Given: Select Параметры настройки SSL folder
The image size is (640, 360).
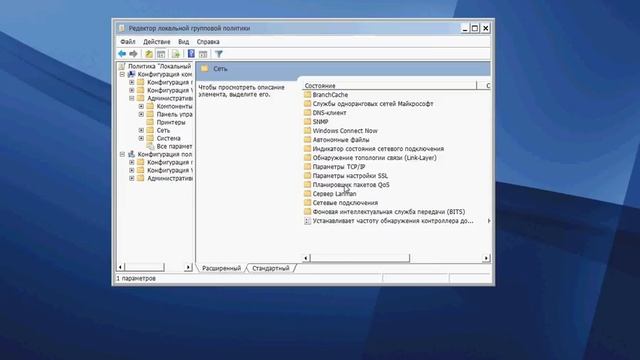Looking at the screenshot, I should (x=350, y=176).
